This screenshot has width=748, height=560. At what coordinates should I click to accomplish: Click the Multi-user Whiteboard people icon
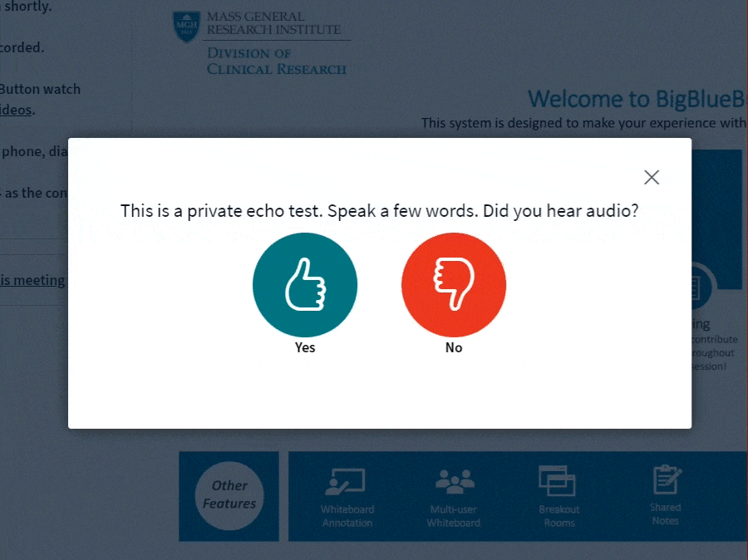[454, 481]
